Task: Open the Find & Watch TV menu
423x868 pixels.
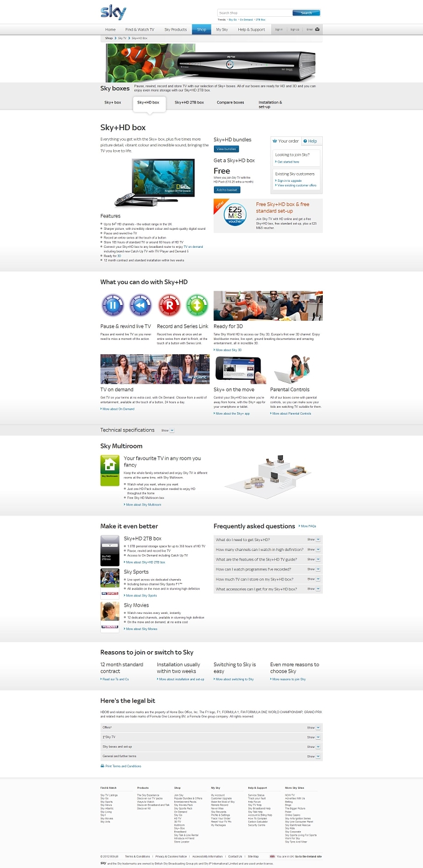Action: pos(139,29)
